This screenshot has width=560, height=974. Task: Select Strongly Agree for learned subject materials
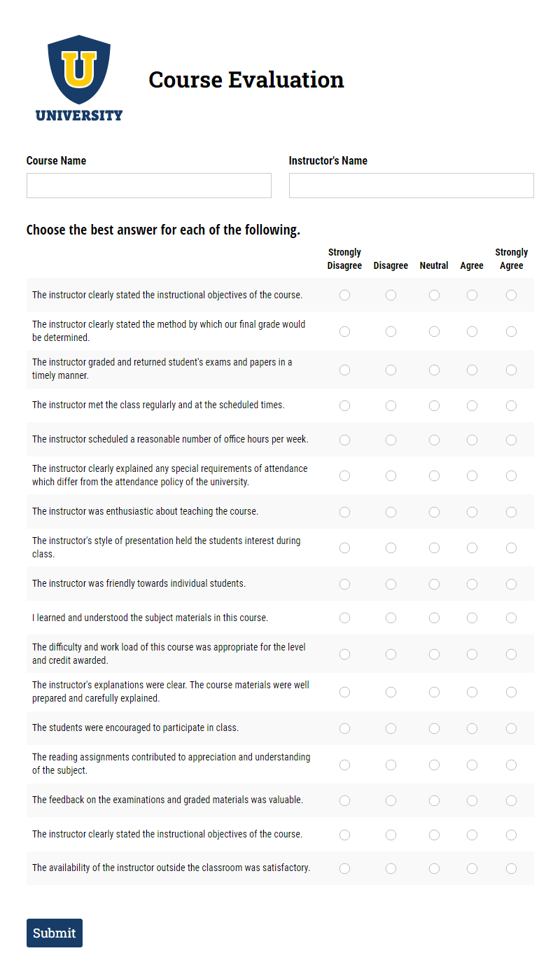pos(511,618)
